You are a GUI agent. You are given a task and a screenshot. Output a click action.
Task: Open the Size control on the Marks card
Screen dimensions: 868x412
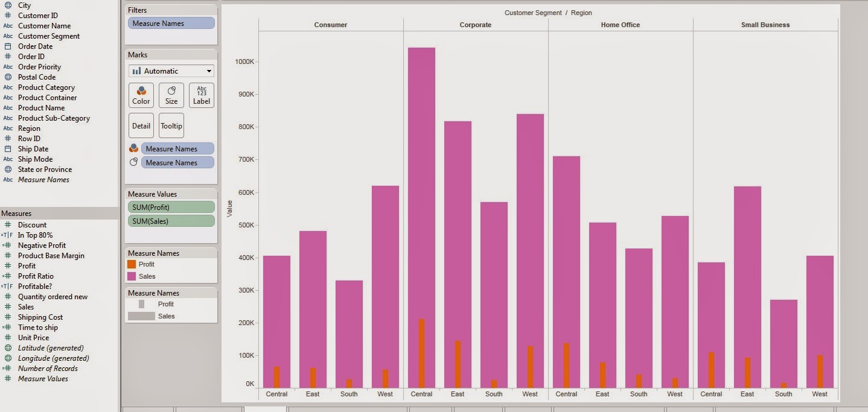171,95
